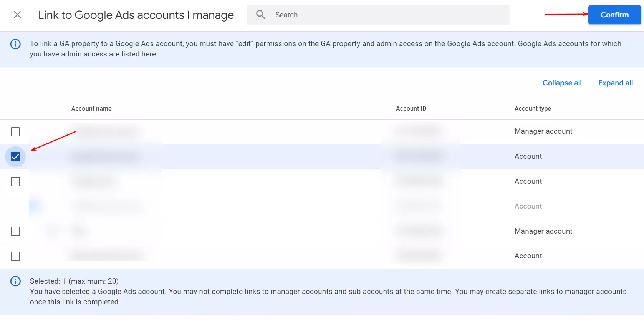Click the info icon beside Selected: 1
This screenshot has height=322, width=644.
pos(15,281)
